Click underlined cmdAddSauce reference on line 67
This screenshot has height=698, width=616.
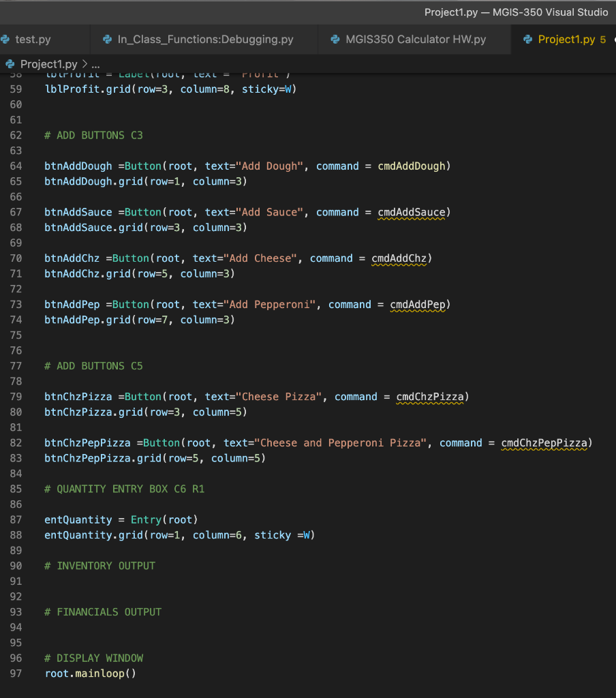pos(412,212)
